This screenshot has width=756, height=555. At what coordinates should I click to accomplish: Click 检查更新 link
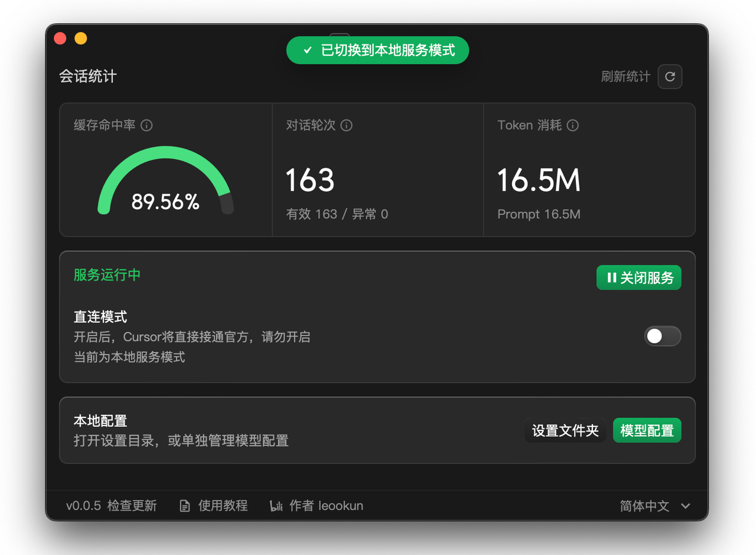click(132, 506)
